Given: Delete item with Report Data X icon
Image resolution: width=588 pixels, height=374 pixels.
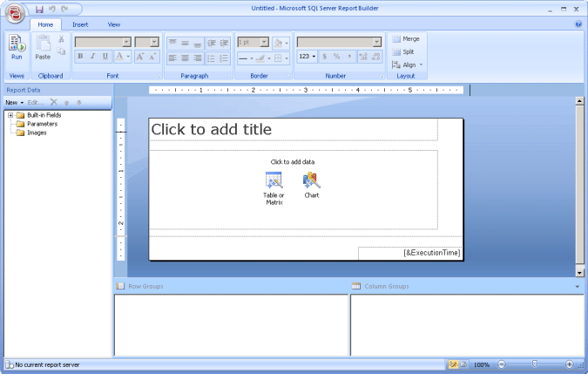Looking at the screenshot, I should click(54, 102).
